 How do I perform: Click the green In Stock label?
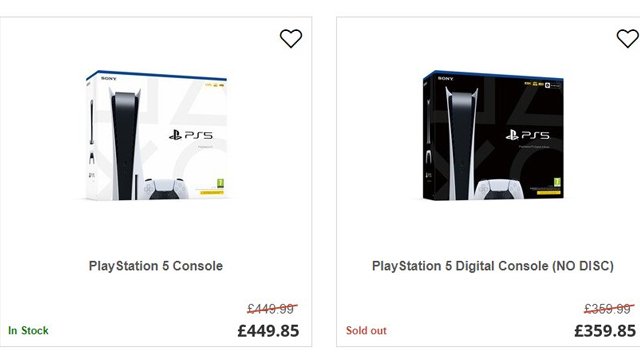tap(28, 331)
